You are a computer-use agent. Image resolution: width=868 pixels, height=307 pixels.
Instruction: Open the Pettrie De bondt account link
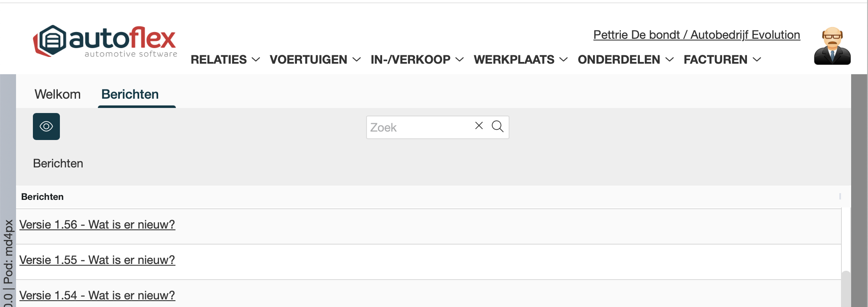pyautogui.click(x=696, y=35)
